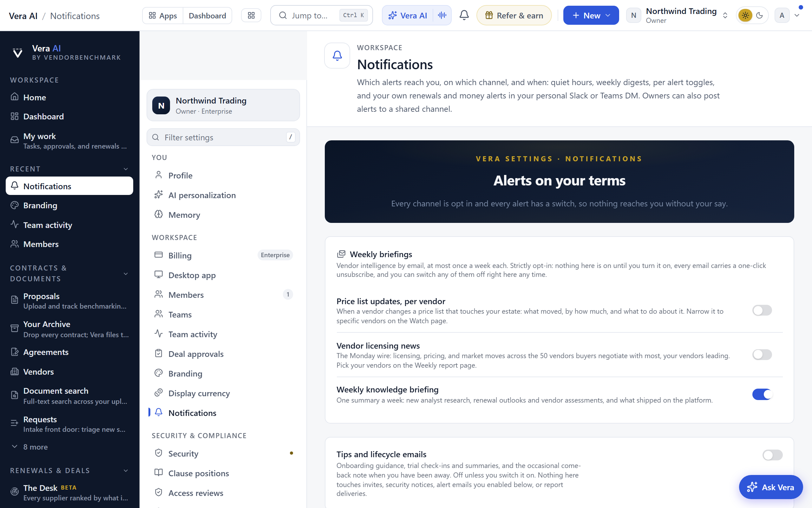Open the grid layout icon button
Image resolution: width=812 pixels, height=508 pixels.
pyautogui.click(x=251, y=16)
